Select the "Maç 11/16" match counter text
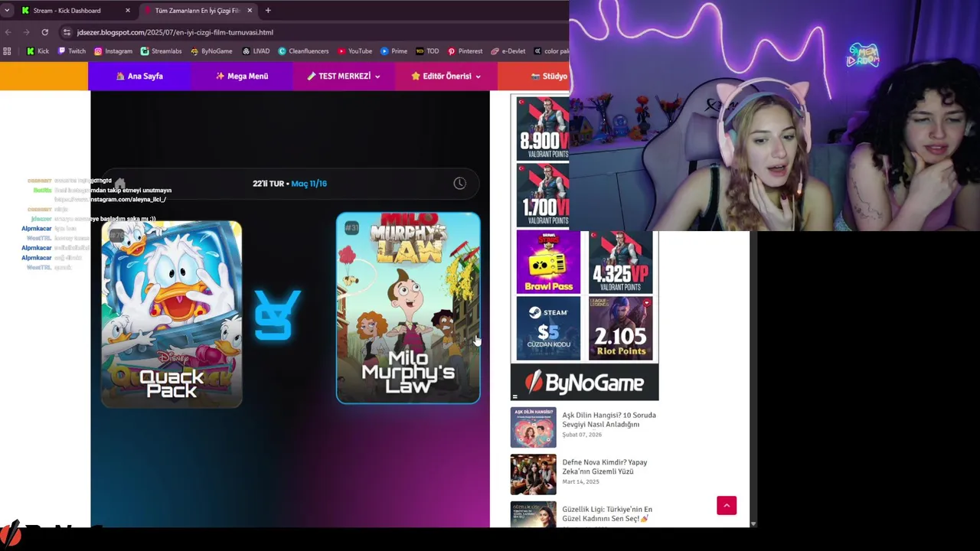The image size is (980, 551). pos(309,184)
